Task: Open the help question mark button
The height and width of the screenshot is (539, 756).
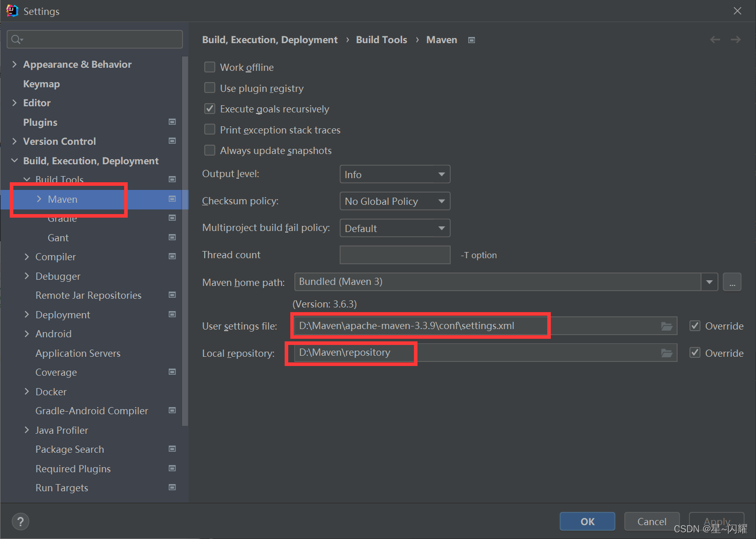Action: coord(21,522)
